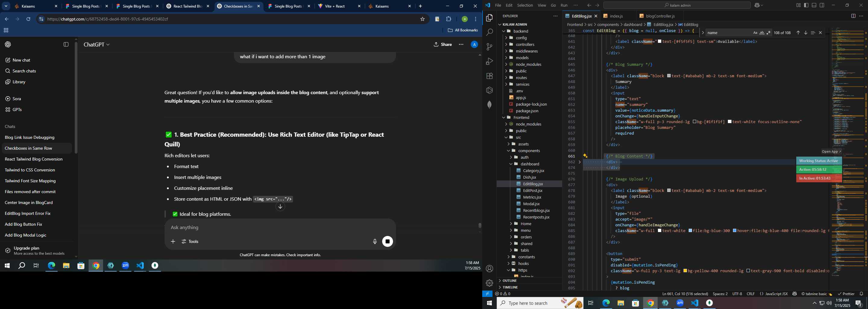Toggle the VS Code primary side bar
The width and height of the screenshot is (868, 309).
806,5
